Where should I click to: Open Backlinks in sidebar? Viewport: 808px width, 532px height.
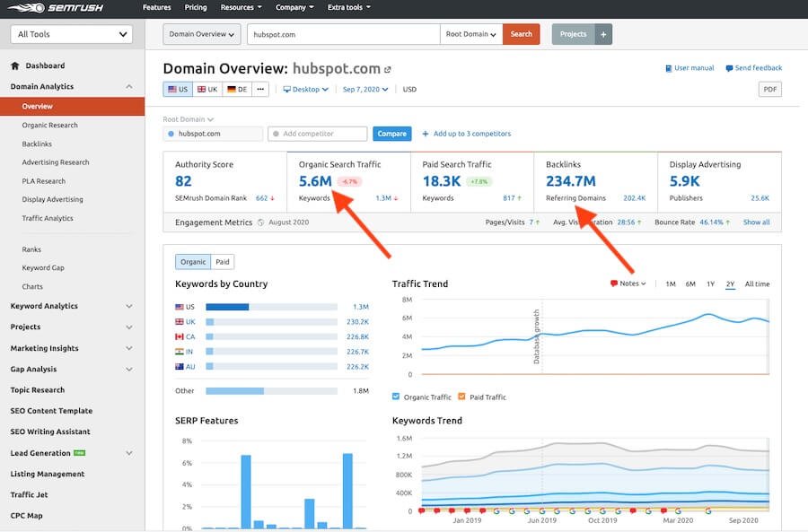coord(37,144)
